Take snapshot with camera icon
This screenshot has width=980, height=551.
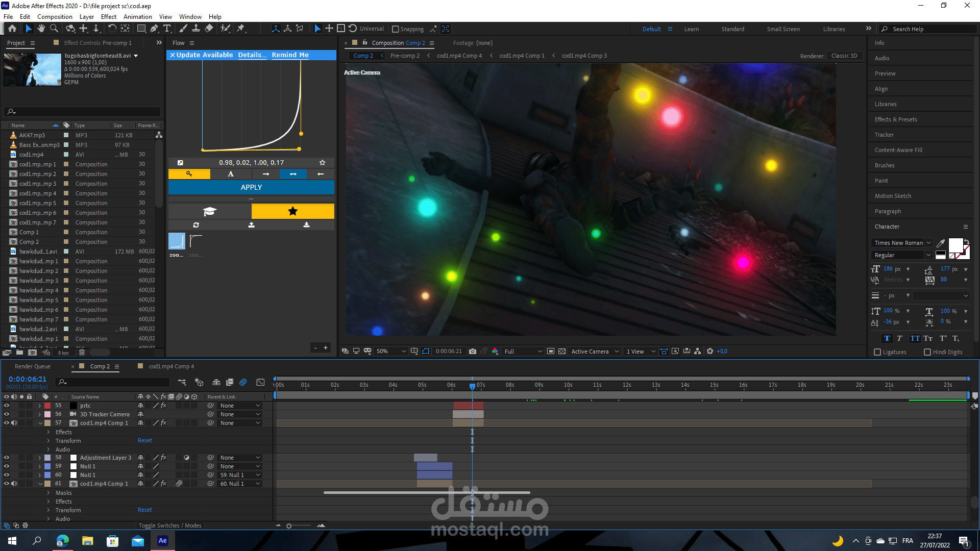coord(473,351)
